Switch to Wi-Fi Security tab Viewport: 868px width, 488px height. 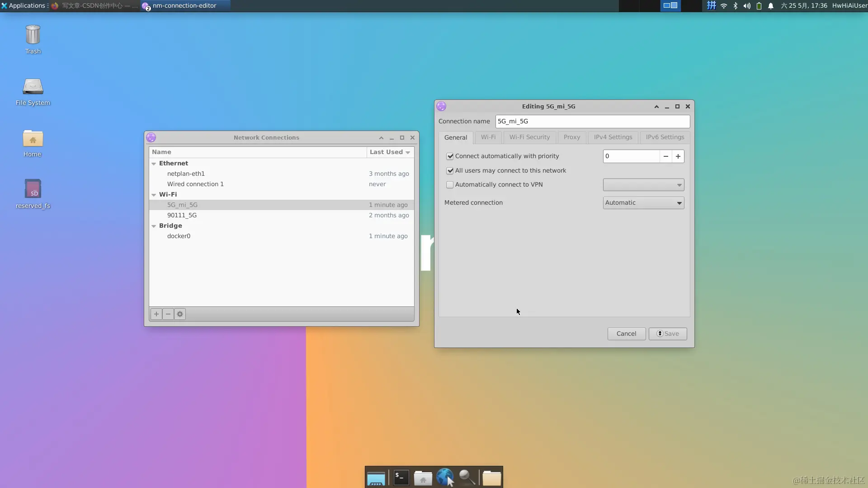[x=529, y=137]
